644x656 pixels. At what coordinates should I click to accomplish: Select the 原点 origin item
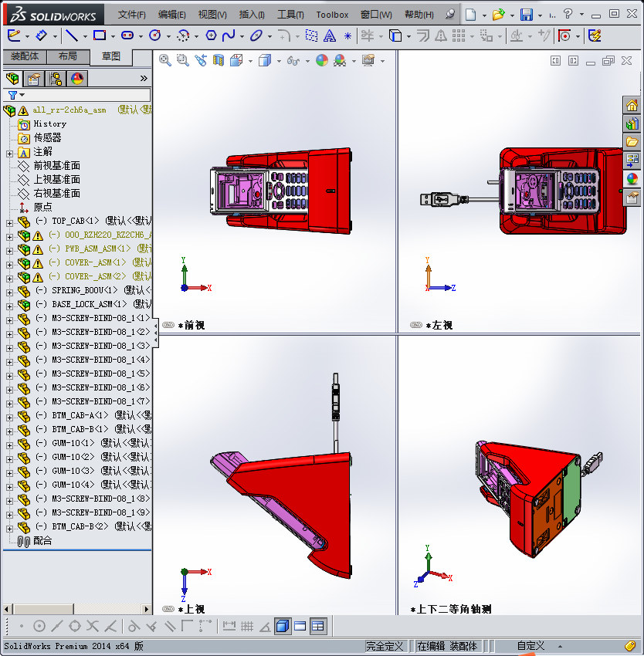click(42, 207)
